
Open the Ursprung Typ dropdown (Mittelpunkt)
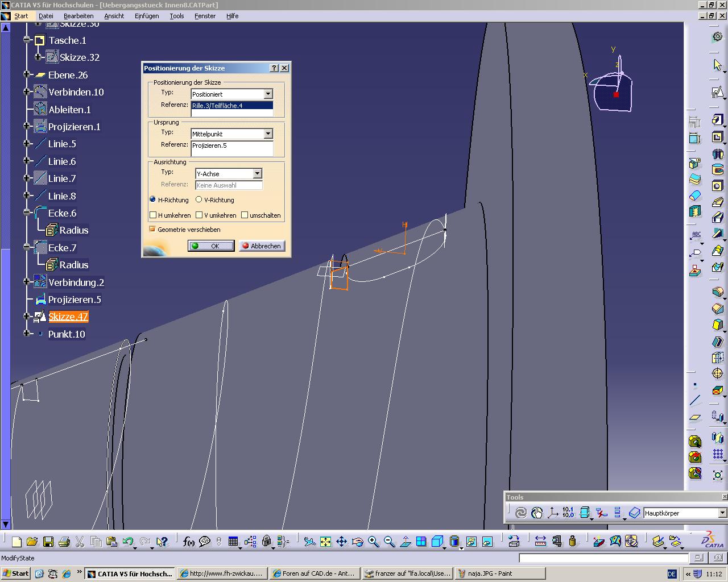[x=268, y=134]
